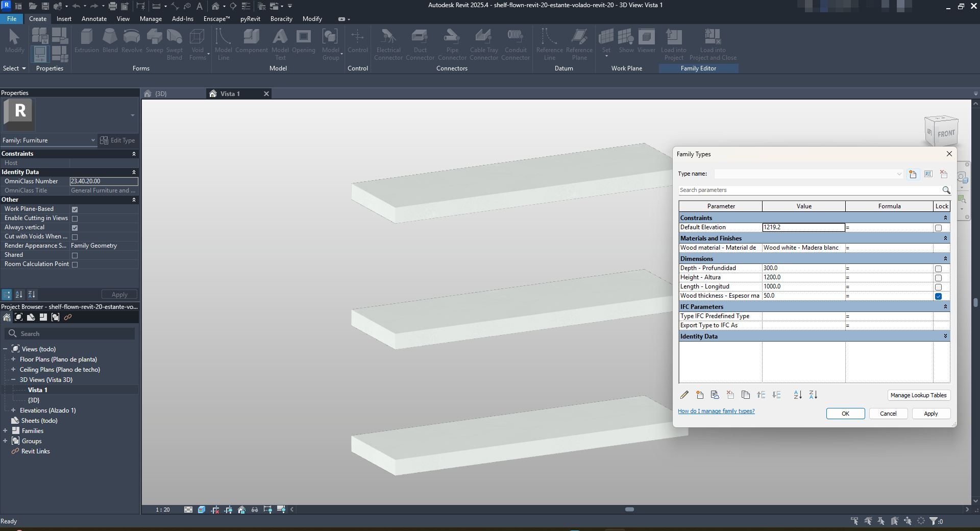Toggle Work Plane-Based checkbox
The height and width of the screenshot is (531, 980).
(x=75, y=209)
